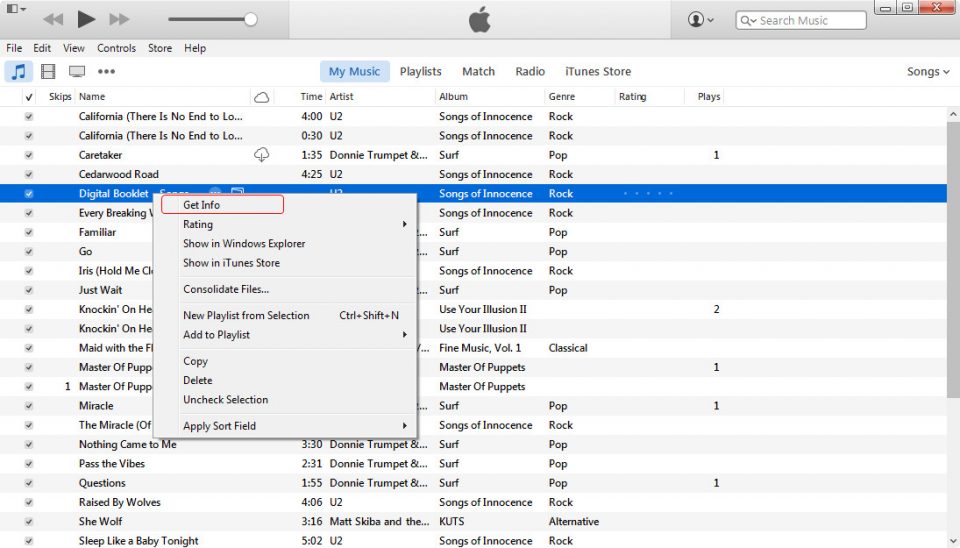Download Caretaker using the cloud icon

click(x=262, y=155)
